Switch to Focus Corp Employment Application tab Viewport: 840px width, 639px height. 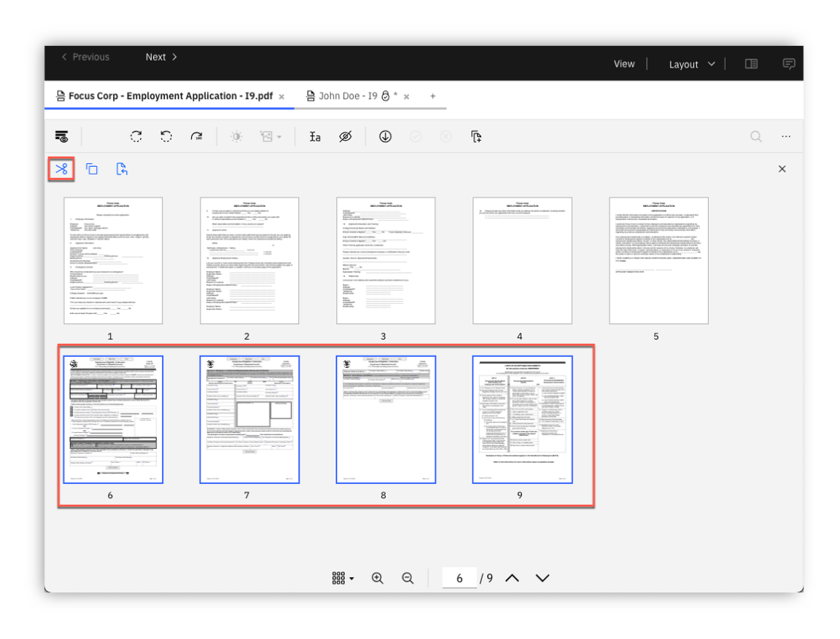tap(171, 95)
